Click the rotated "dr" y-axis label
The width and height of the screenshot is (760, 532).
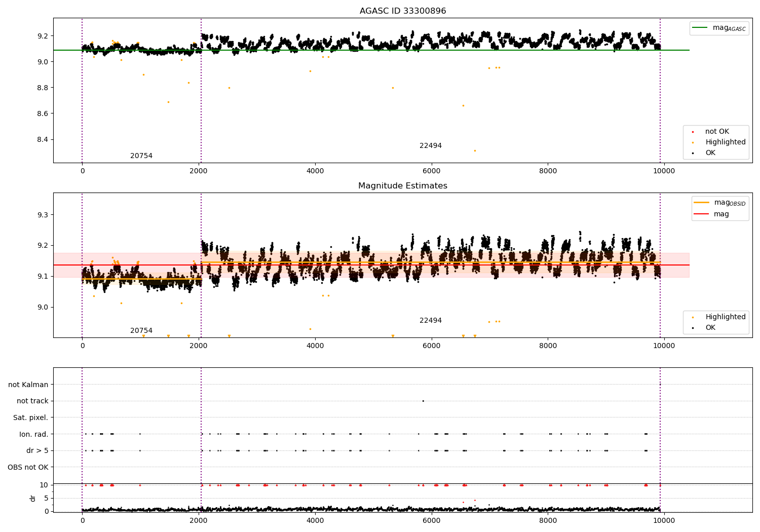pos(33,498)
